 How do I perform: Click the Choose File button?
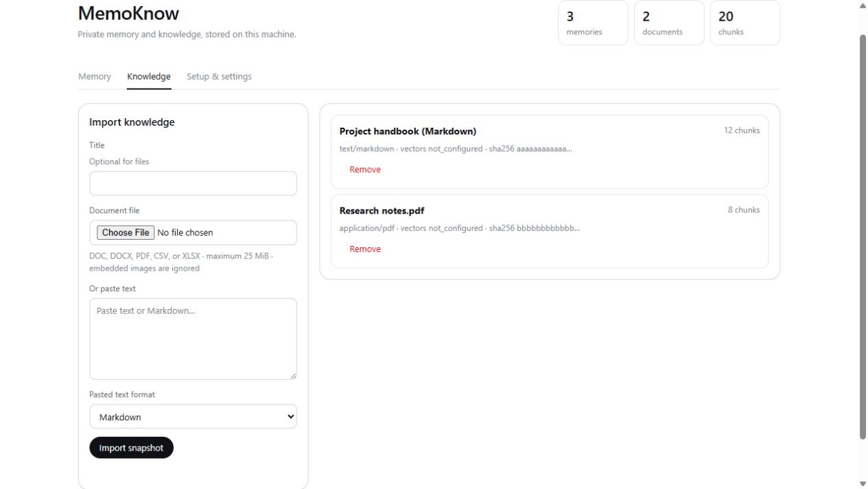tap(125, 233)
